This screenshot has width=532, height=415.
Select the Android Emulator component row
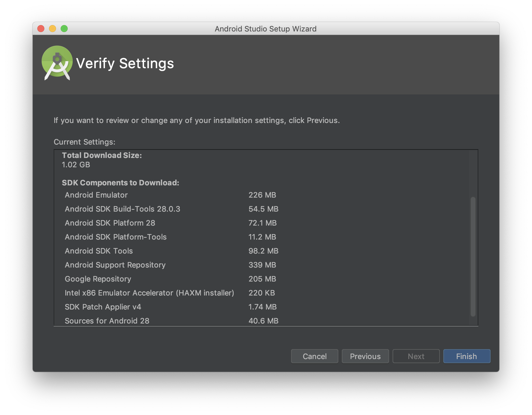96,195
